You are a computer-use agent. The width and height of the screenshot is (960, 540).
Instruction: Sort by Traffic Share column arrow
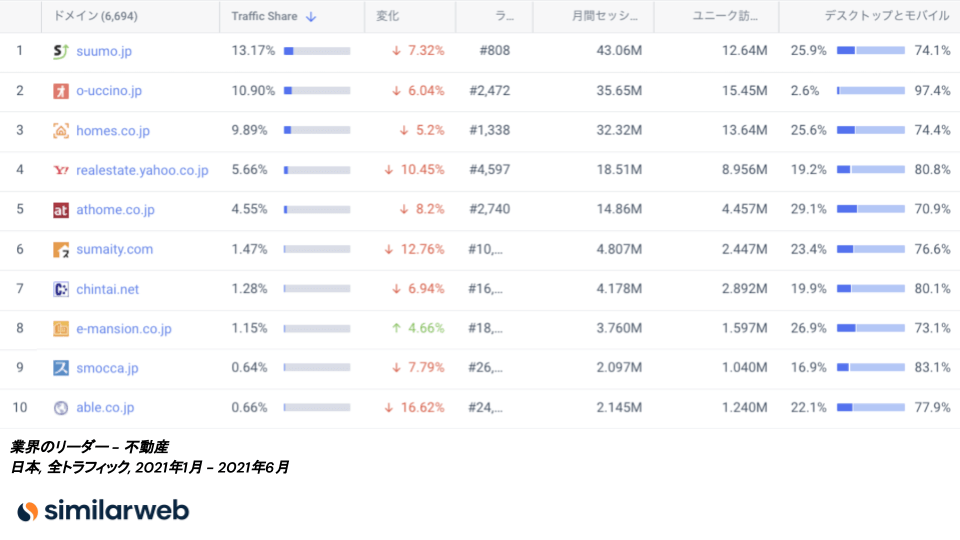pos(311,17)
